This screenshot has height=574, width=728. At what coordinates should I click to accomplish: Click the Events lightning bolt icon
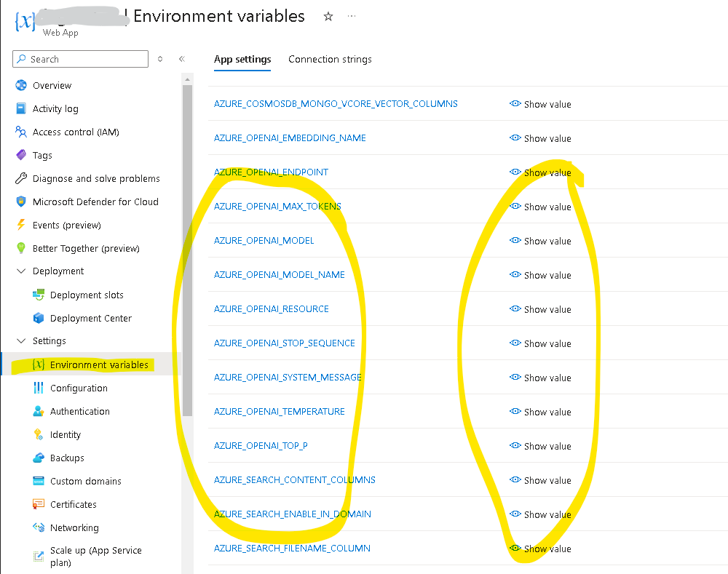(x=21, y=225)
